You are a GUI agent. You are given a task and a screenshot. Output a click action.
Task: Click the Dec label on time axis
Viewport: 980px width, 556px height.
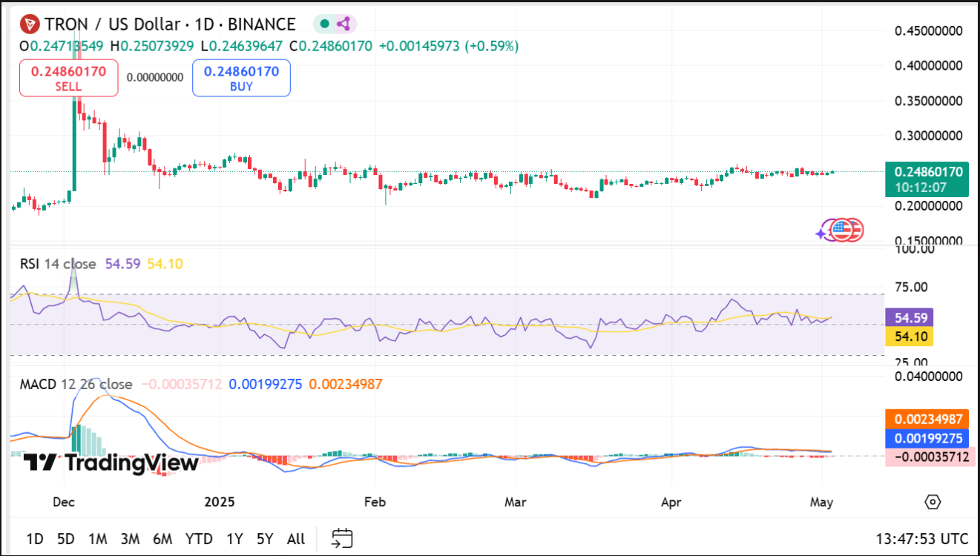[x=64, y=502]
